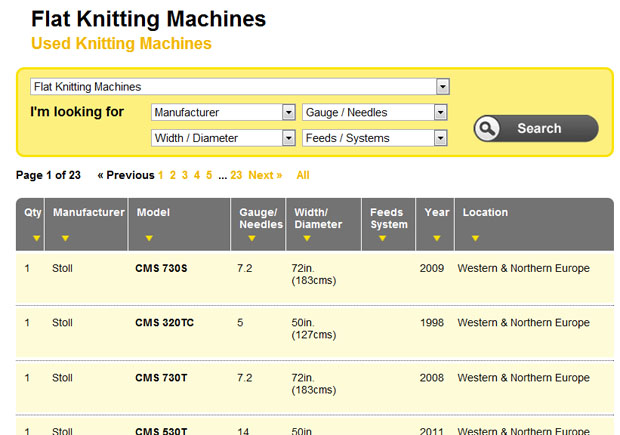The height and width of the screenshot is (435, 620).
Task: Sort by Qty using its yellow arrow
Action: (36, 238)
